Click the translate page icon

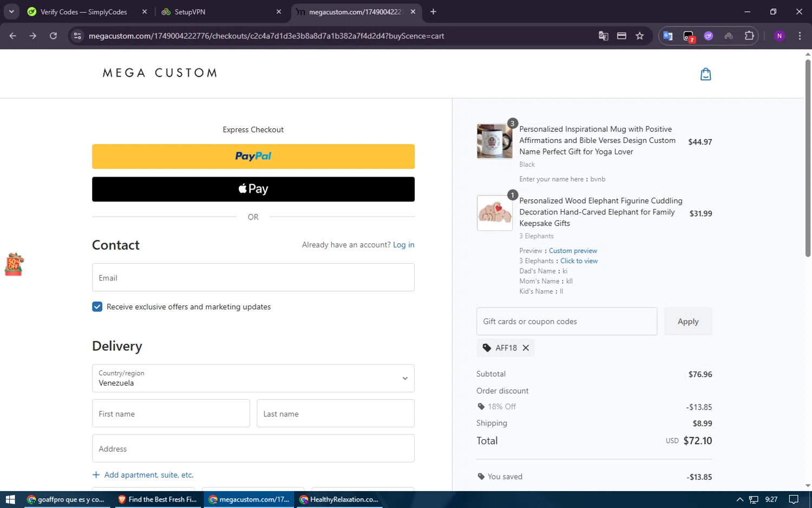point(604,36)
